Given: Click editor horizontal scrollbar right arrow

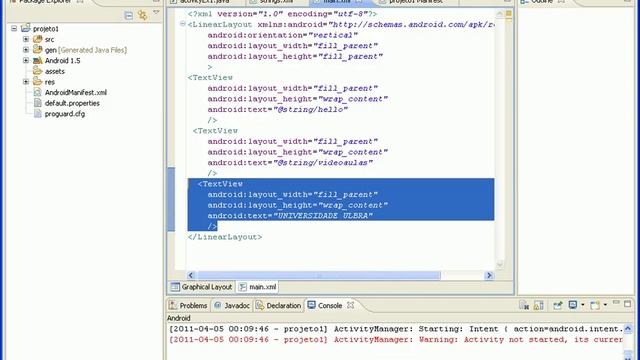Looking at the screenshot, I should pos(489,276).
